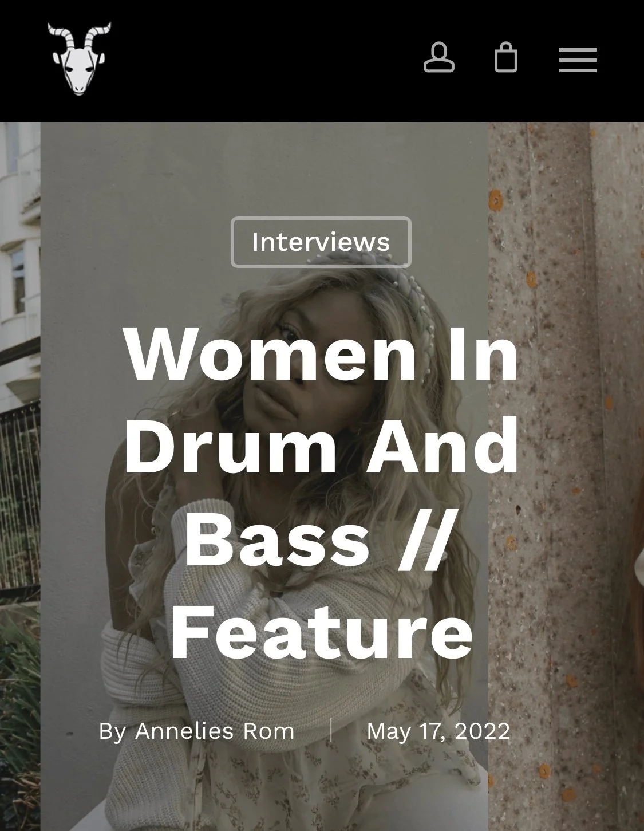The image size is (644, 831).
Task: Select the Interviews category tag
Action: 321,242
